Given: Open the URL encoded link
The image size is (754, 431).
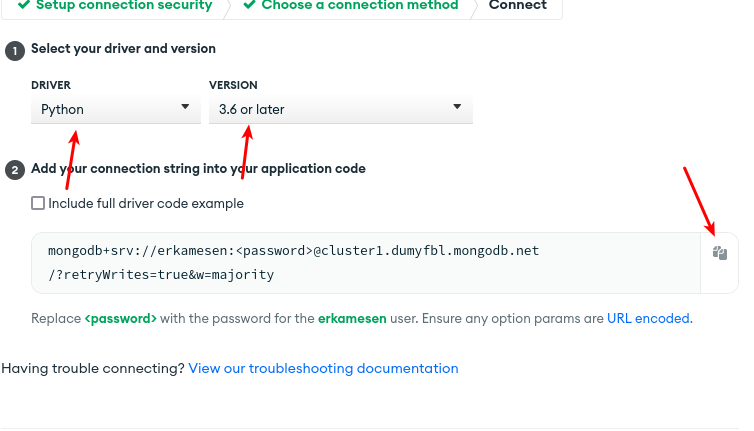Looking at the screenshot, I should point(648,318).
